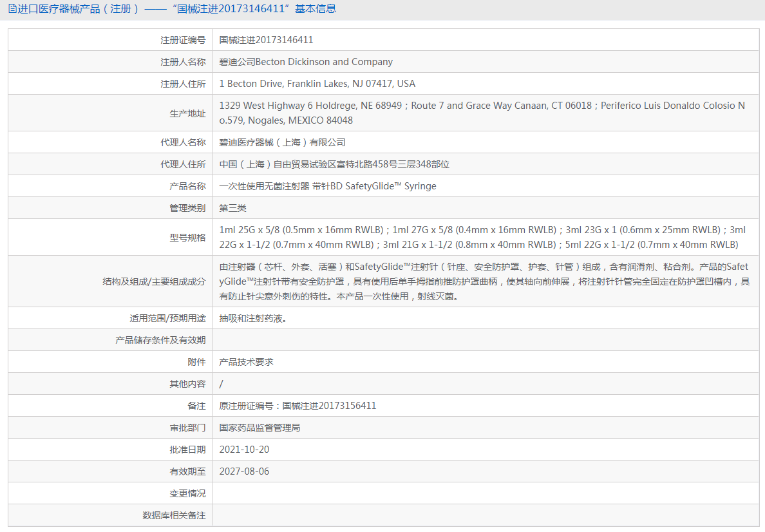
Task: Click the expiry date 2027-08-06
Action: (244, 471)
